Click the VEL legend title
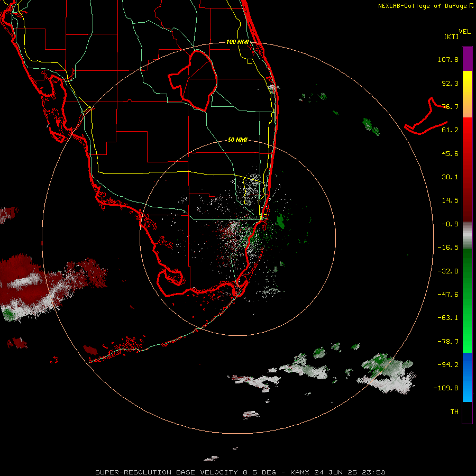 click(x=464, y=32)
